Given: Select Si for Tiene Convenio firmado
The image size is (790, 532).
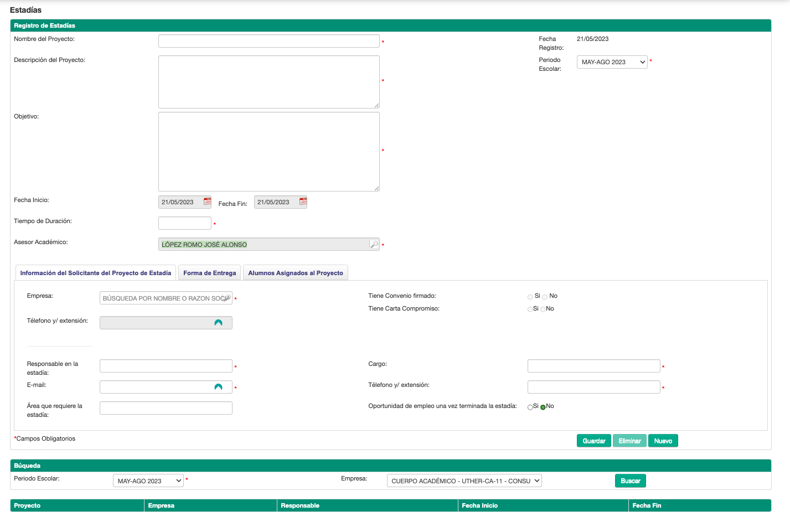Looking at the screenshot, I should point(530,297).
